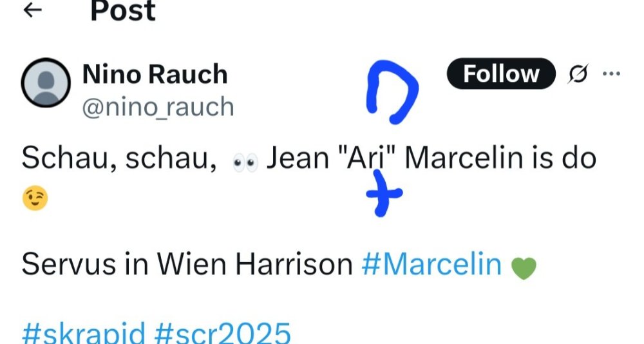Click the Post header title
Screen dimensions: 644x344
point(123,10)
